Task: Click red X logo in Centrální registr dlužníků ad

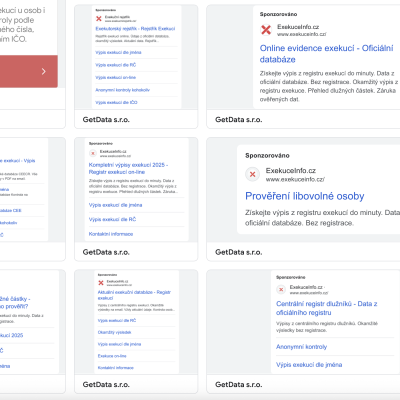Action: [281, 289]
